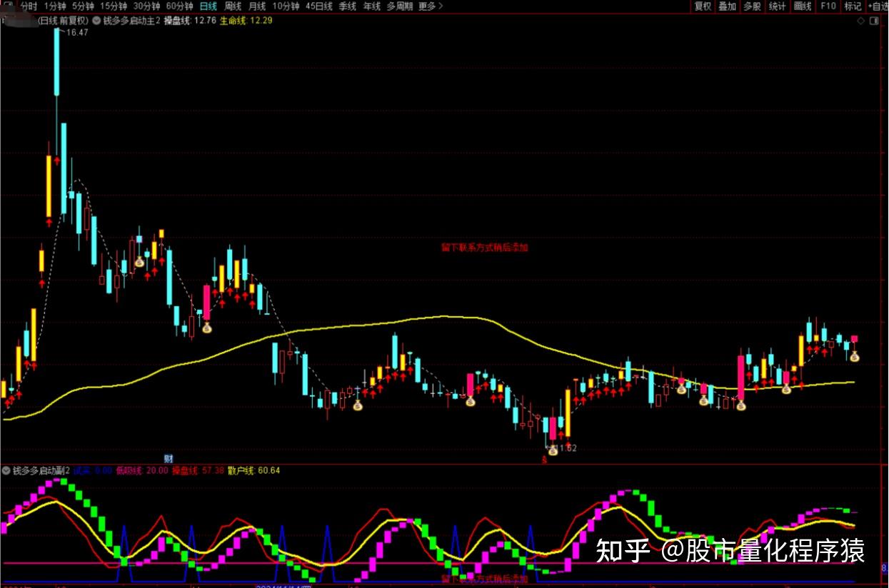This screenshot has width=889, height=588.
Task: Select the 60分钟 period tab
Action: click(x=179, y=6)
